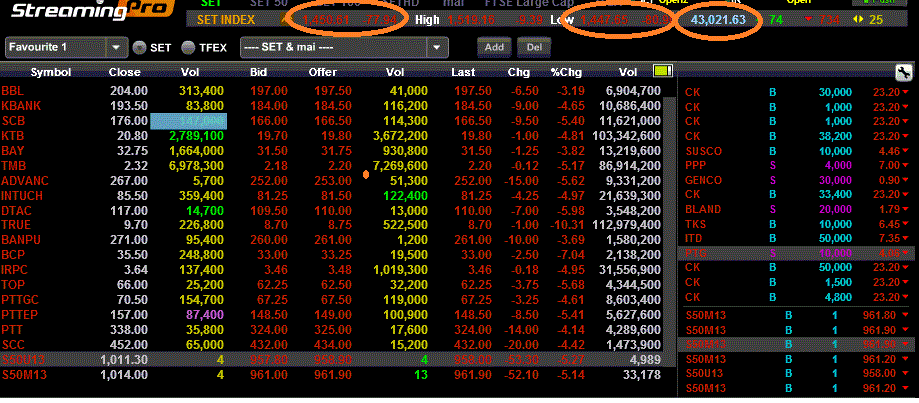The width and height of the screenshot is (919, 403).
Task: Select the SET radio button
Action: click(139, 48)
